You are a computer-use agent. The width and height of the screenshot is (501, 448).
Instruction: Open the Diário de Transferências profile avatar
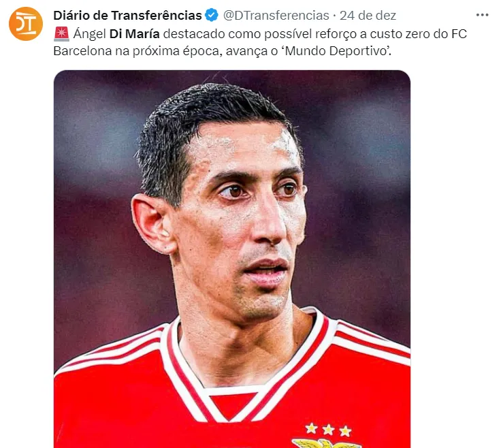[26, 24]
